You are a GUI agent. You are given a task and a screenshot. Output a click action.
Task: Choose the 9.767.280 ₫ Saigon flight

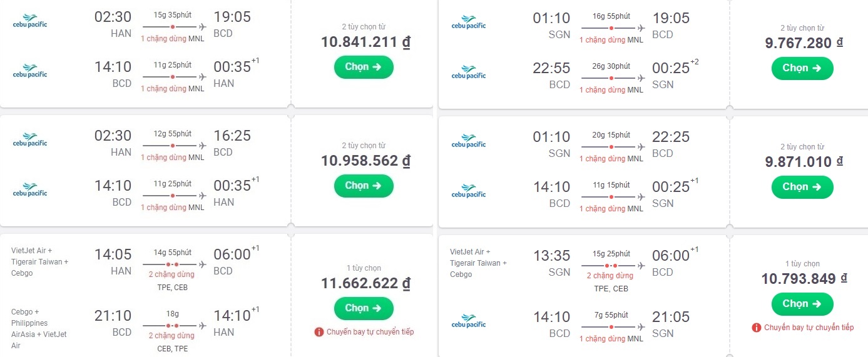point(802,68)
